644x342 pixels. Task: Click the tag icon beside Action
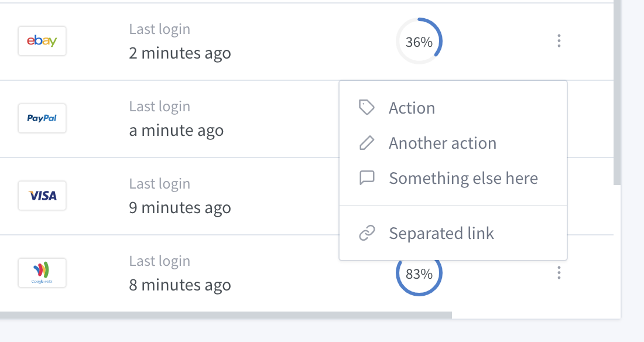click(368, 107)
